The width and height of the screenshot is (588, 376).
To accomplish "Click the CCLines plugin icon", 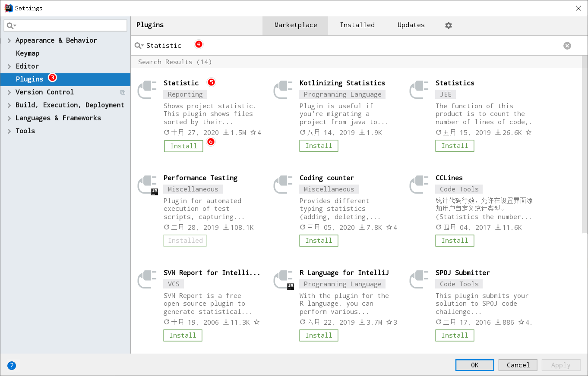I will (x=419, y=185).
